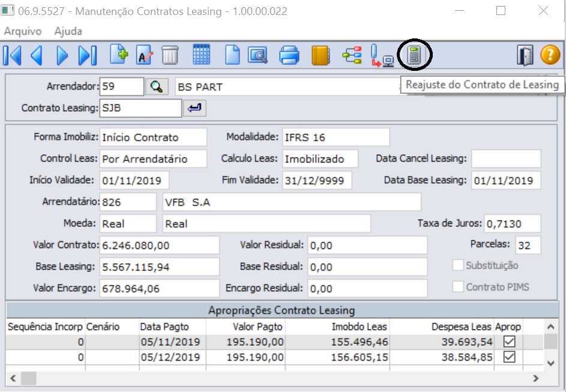The image size is (566, 392).
Task: Click the Forma Imobiliz field
Action: point(153,137)
